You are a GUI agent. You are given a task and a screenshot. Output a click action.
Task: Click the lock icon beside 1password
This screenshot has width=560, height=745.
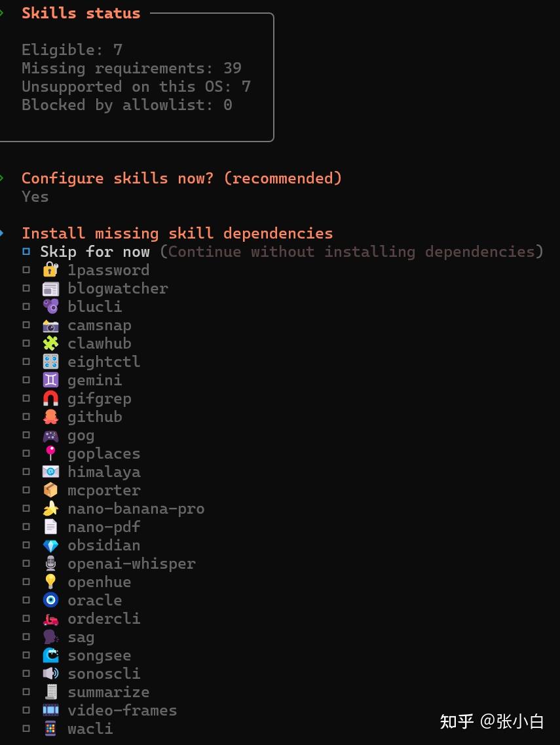tap(50, 270)
